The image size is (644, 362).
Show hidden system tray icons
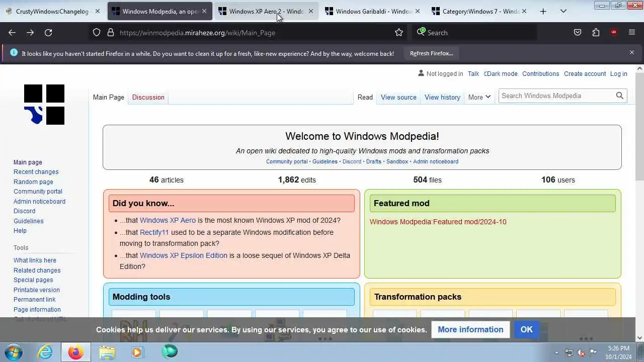click(556, 352)
